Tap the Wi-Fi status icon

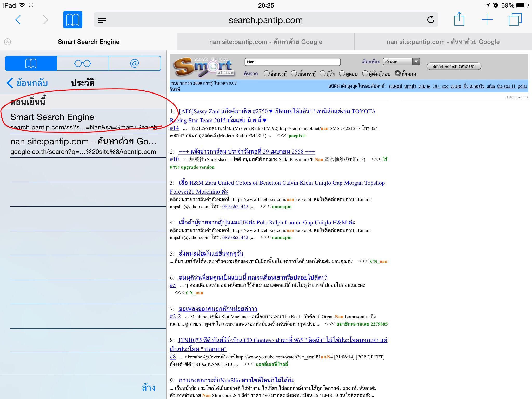pyautogui.click(x=22, y=5)
